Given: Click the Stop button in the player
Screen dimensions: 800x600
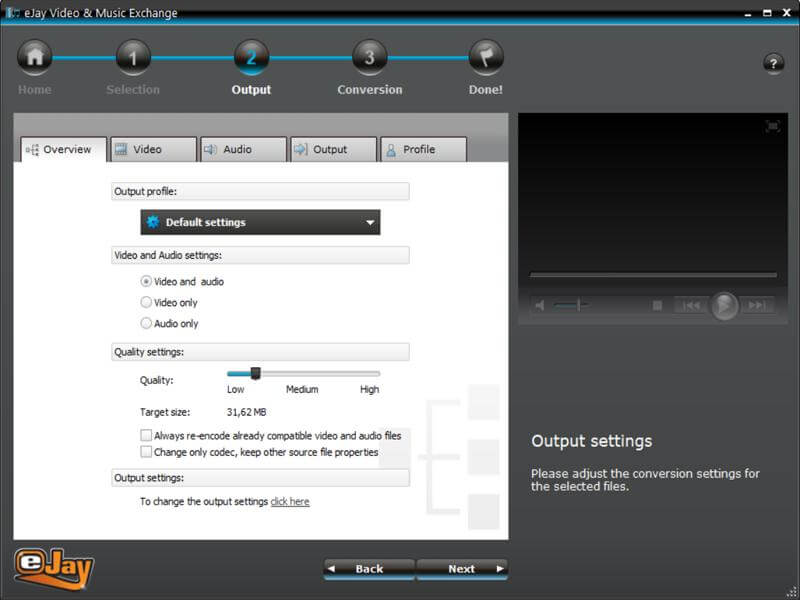Looking at the screenshot, I should 655,305.
